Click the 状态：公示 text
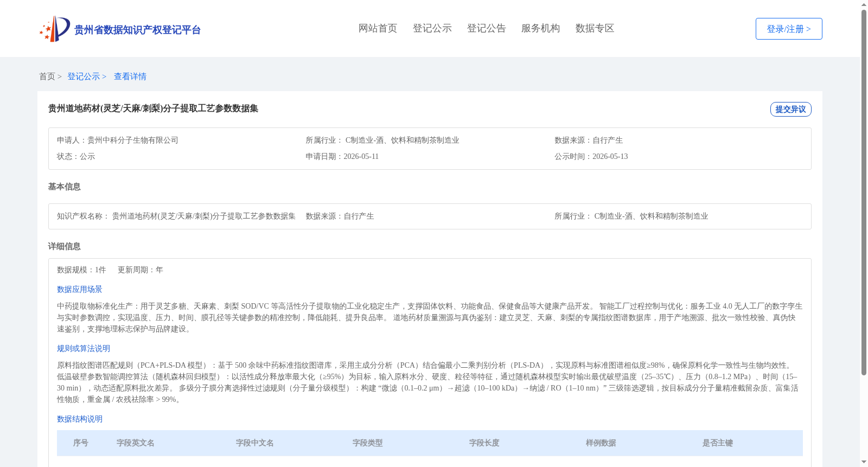The width and height of the screenshot is (868, 467). pyautogui.click(x=76, y=156)
